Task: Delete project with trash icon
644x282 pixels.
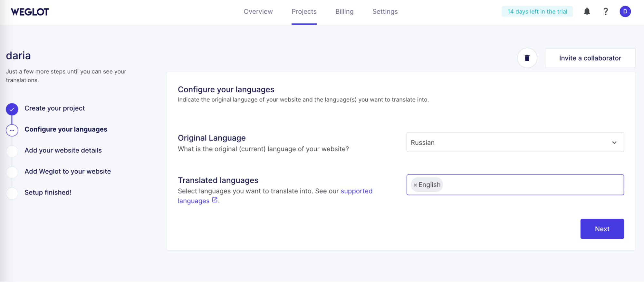Action: 527,58
